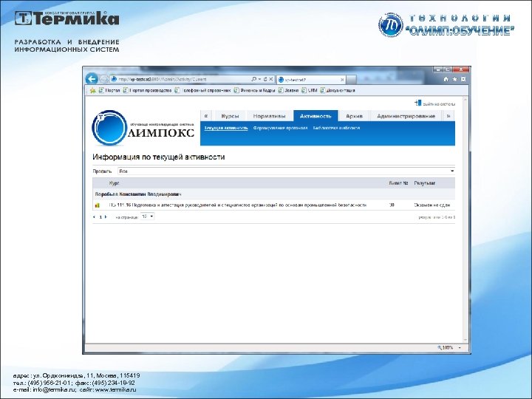This screenshot has width=532, height=399.
Task: Click the browser forward arrow button
Action: tap(104, 79)
